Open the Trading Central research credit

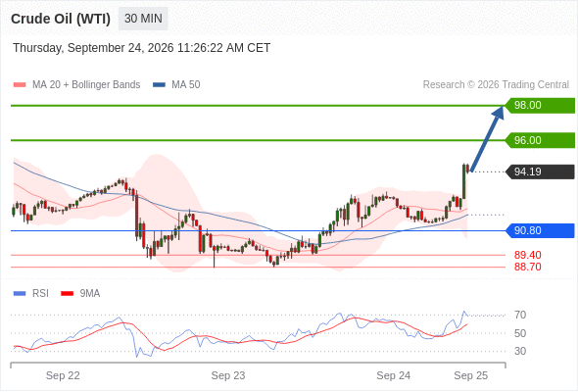[496, 85]
